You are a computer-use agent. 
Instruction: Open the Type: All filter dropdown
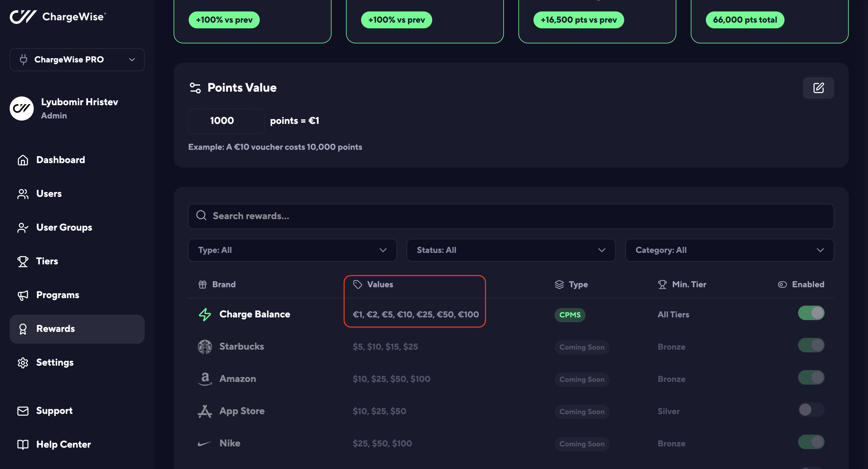292,250
